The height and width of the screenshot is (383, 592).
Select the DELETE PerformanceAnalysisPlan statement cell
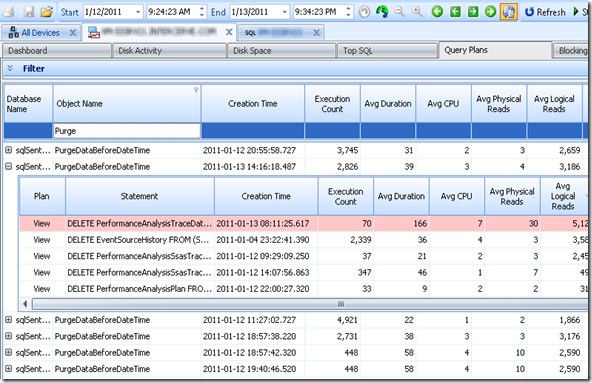pyautogui.click(x=140, y=289)
